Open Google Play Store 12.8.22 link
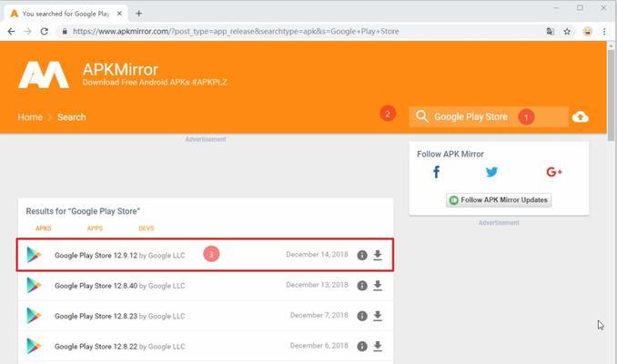 [x=96, y=347]
